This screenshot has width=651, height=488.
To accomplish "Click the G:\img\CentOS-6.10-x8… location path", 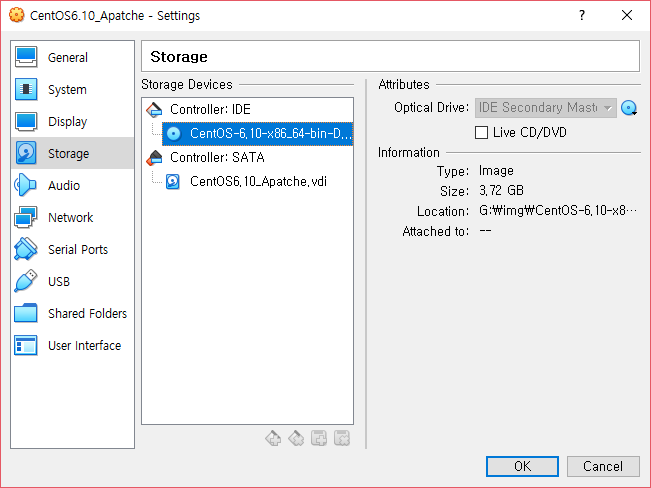I will pos(558,211).
